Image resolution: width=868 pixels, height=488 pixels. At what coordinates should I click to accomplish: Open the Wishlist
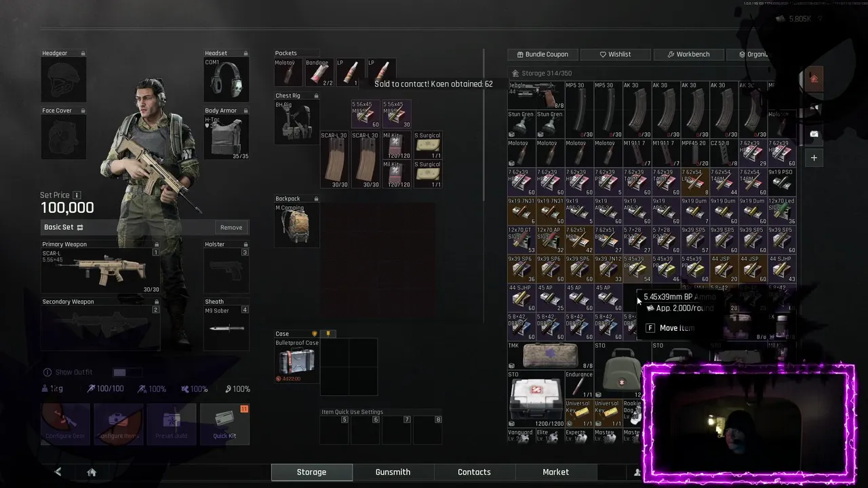[615, 54]
